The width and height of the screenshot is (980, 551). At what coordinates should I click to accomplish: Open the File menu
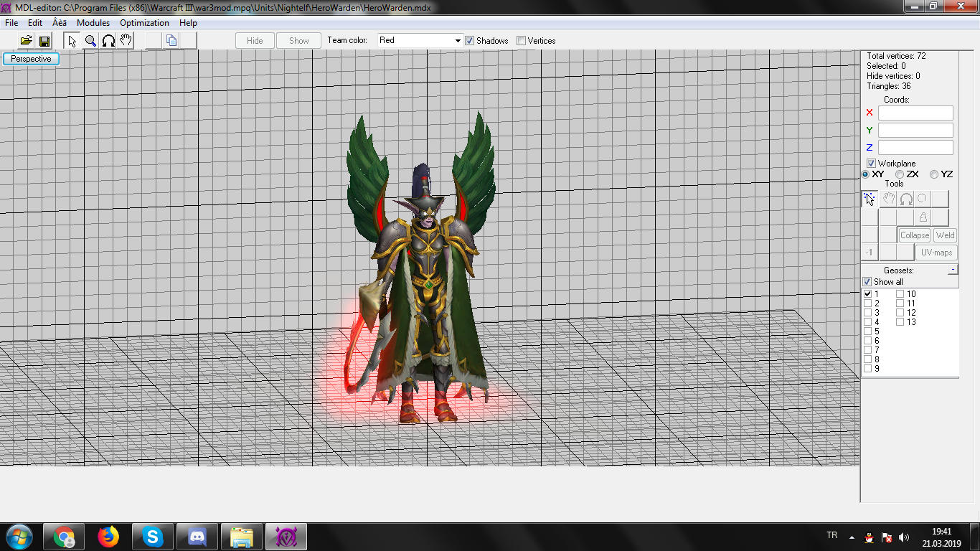(x=11, y=23)
